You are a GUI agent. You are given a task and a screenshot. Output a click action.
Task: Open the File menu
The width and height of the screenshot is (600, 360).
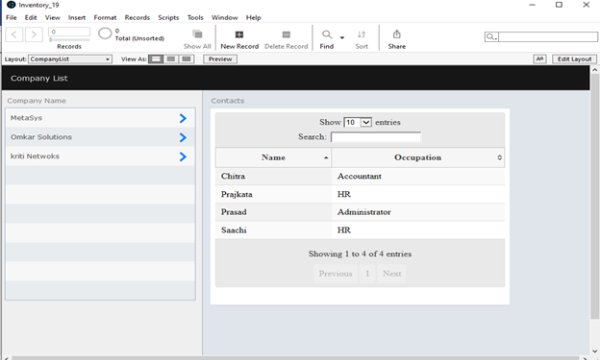click(11, 18)
